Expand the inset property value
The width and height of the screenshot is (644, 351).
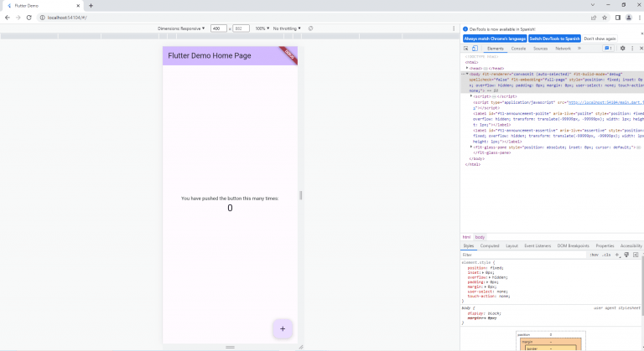483,272
